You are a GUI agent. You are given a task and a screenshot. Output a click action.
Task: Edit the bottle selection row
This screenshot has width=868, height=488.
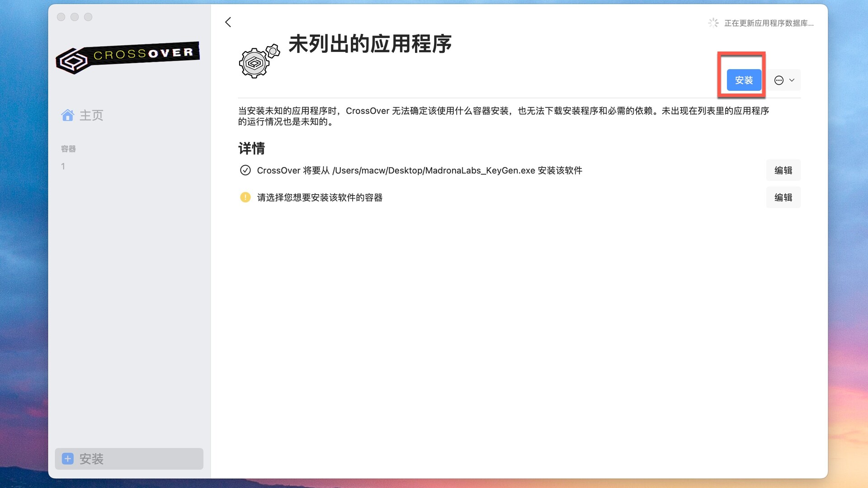[x=783, y=197]
